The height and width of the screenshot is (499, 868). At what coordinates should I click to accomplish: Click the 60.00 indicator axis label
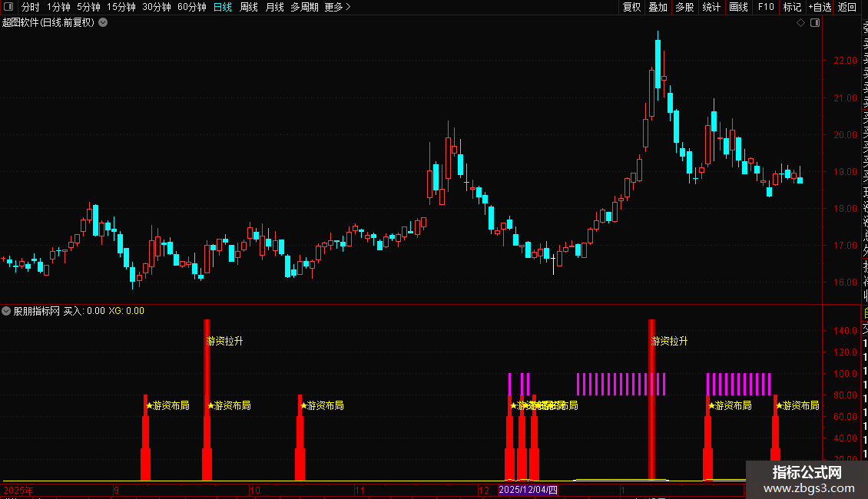[x=845, y=417]
